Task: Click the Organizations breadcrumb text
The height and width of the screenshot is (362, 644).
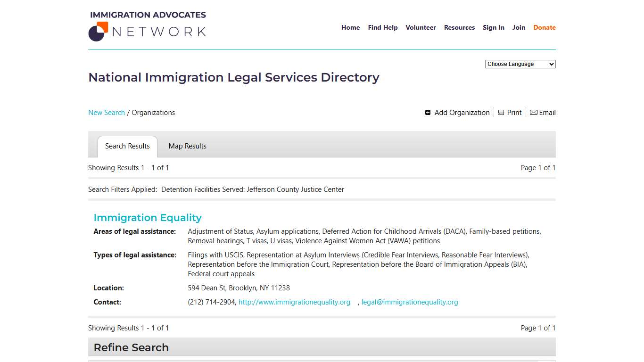Action: (153, 112)
